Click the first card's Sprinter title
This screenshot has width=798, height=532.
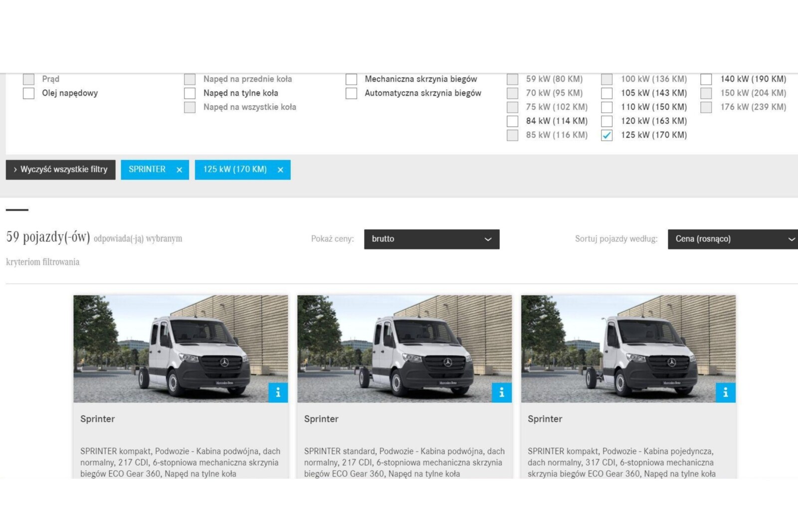(97, 419)
